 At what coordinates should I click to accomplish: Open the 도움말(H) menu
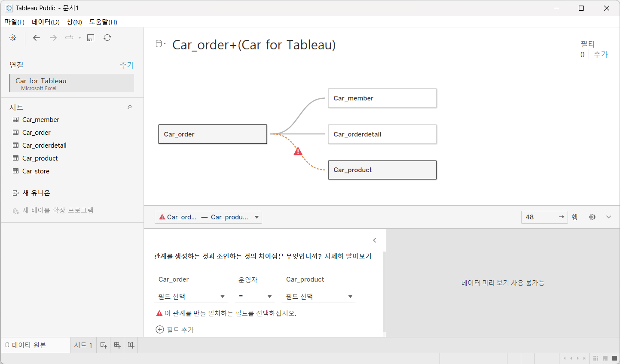click(x=103, y=22)
